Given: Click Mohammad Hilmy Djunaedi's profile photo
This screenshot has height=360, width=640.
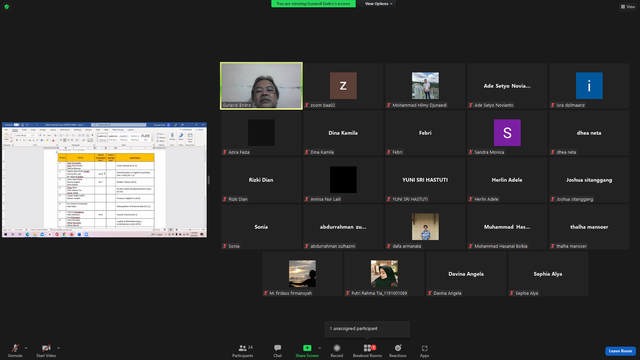Looking at the screenshot, I should pos(425,86).
